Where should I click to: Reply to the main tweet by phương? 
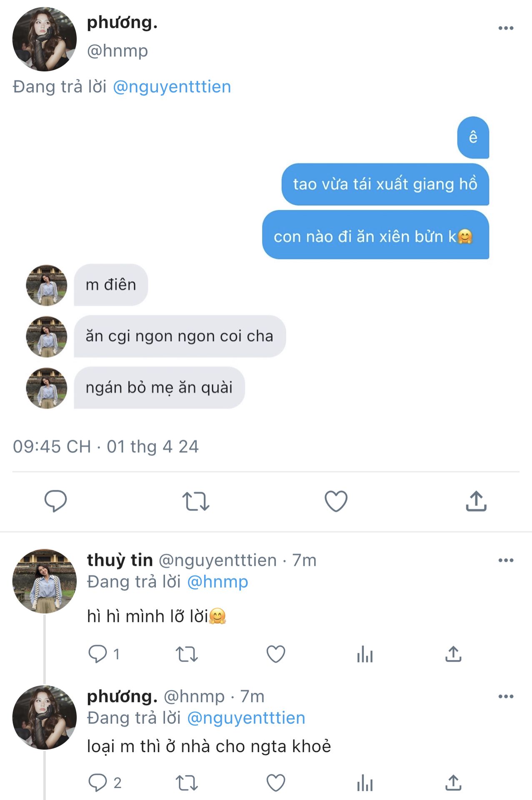[x=55, y=500]
